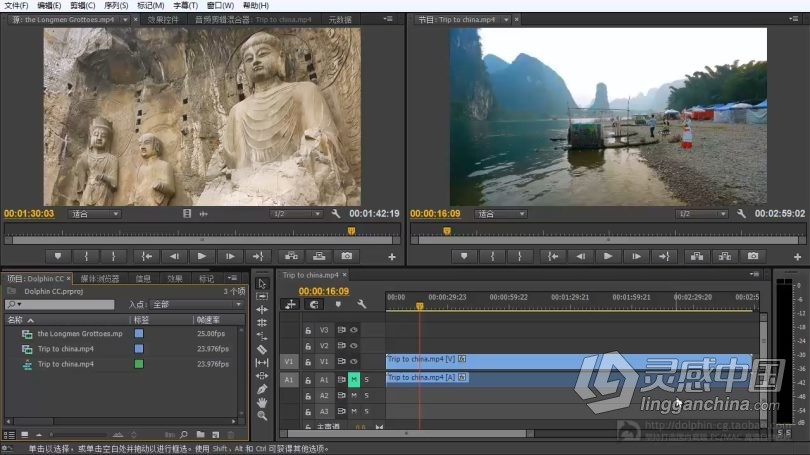Open Source monitor button editor plus
The width and height of the screenshot is (810, 455).
tap(392, 257)
